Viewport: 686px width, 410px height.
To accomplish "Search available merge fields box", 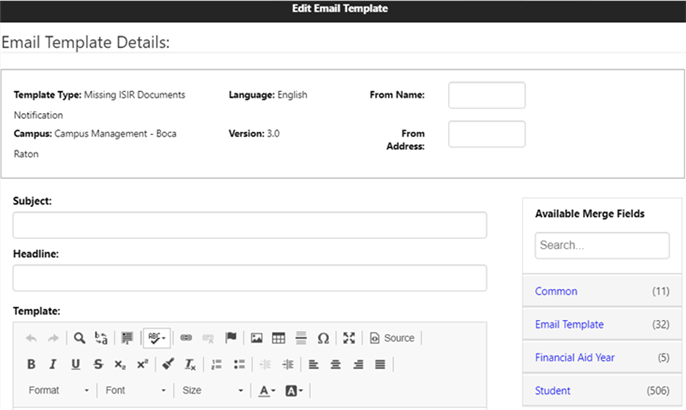I will (x=602, y=245).
